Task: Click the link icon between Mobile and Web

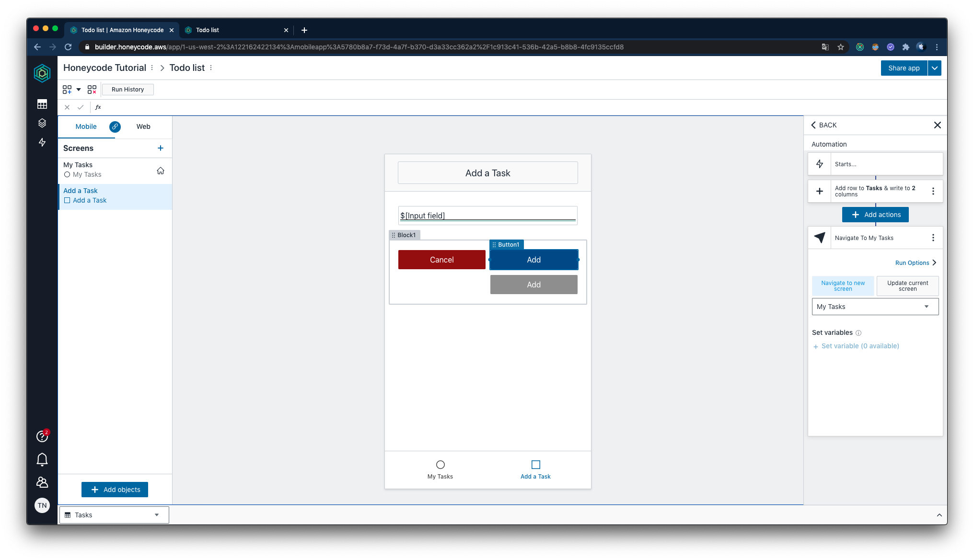Action: click(x=115, y=126)
